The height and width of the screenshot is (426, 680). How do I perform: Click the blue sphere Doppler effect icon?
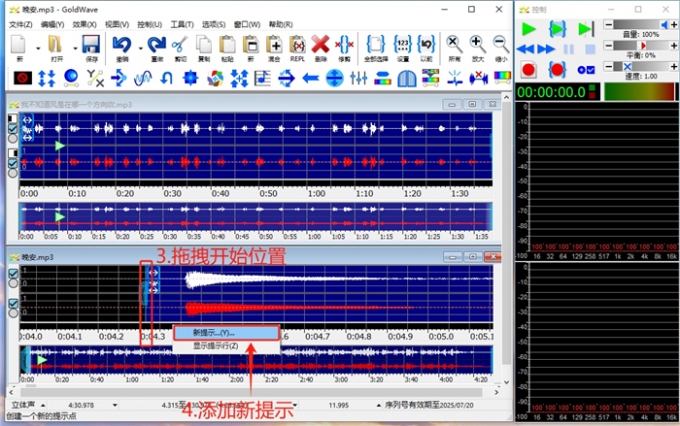coord(71,78)
